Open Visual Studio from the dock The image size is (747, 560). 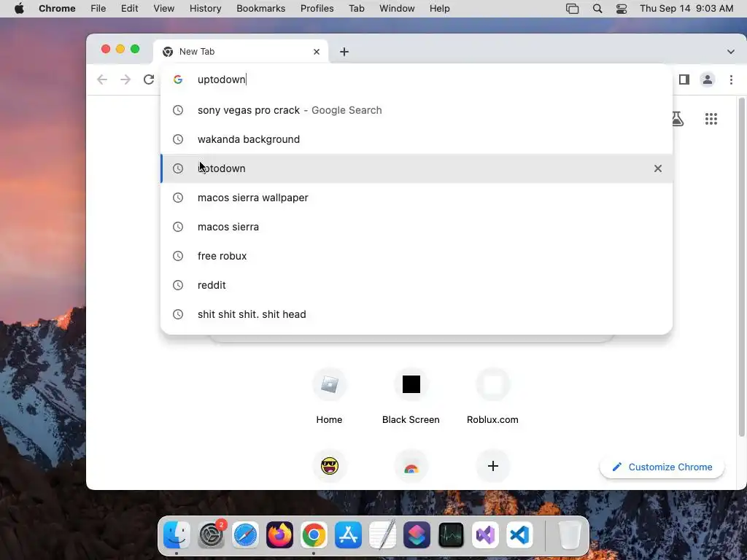pos(485,534)
